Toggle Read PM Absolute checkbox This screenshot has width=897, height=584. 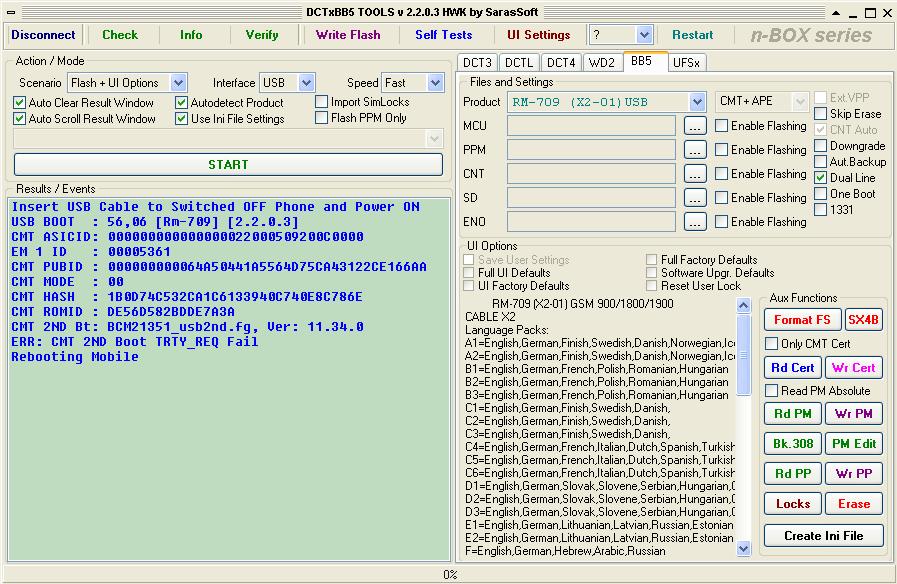[771, 391]
